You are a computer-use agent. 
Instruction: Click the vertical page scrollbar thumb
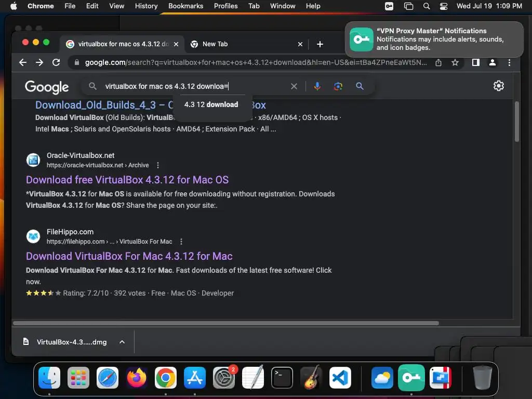coord(517,122)
